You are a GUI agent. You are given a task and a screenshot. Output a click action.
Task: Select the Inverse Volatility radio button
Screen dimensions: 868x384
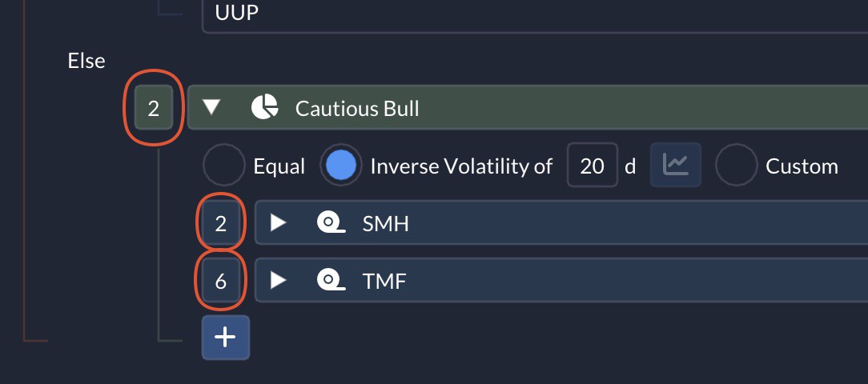pyautogui.click(x=341, y=166)
